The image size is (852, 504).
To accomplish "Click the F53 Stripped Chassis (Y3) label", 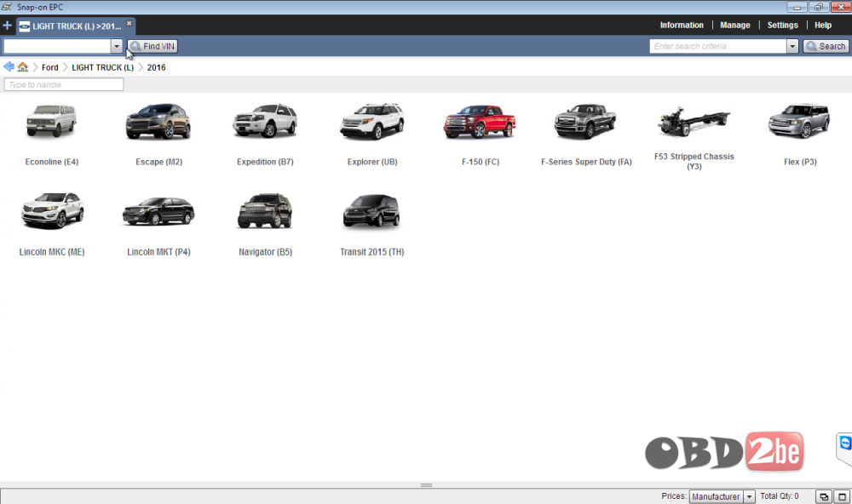I will [x=694, y=161].
